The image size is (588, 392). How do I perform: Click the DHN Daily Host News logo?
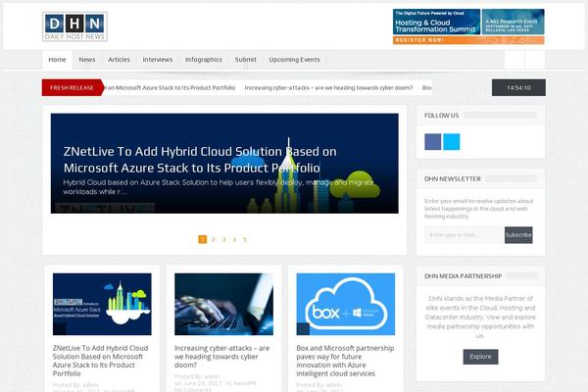(x=75, y=26)
